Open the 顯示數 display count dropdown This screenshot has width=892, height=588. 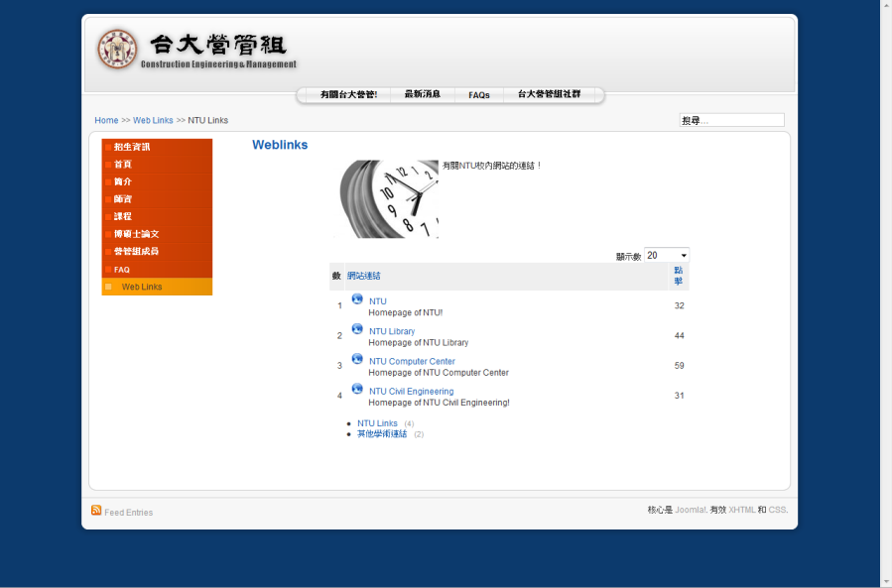coord(666,256)
